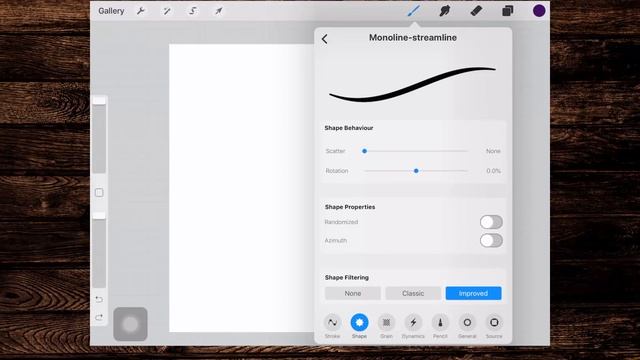
Task: Switch to the General tab
Action: pos(467,326)
